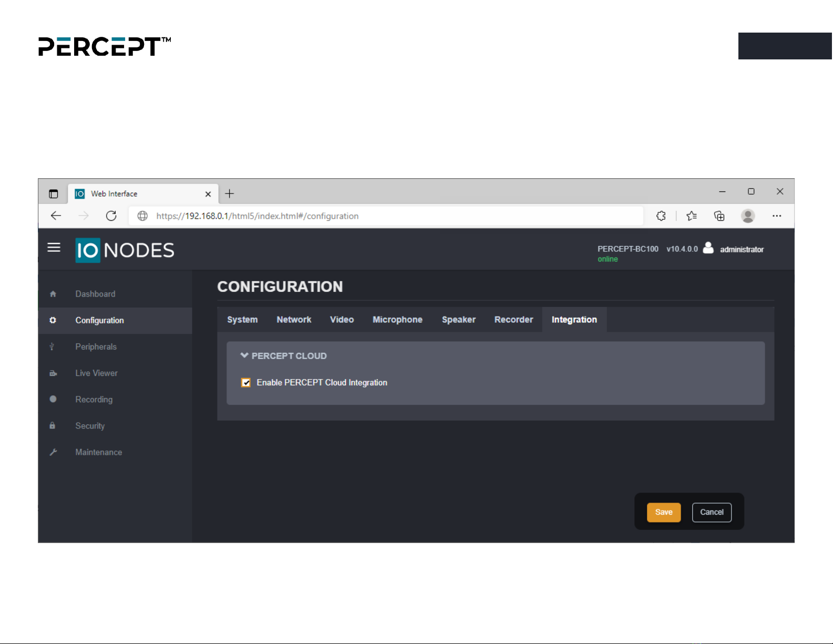Close the Web Interface browser tab

click(208, 194)
